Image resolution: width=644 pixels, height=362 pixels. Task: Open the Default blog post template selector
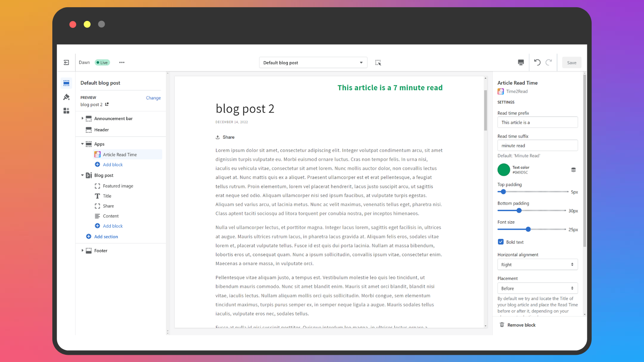pyautogui.click(x=313, y=62)
